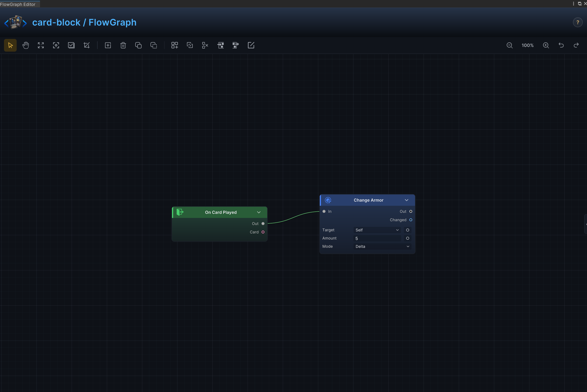587x392 pixels.
Task: Collapse the Change Armor node chevron
Action: (407, 200)
